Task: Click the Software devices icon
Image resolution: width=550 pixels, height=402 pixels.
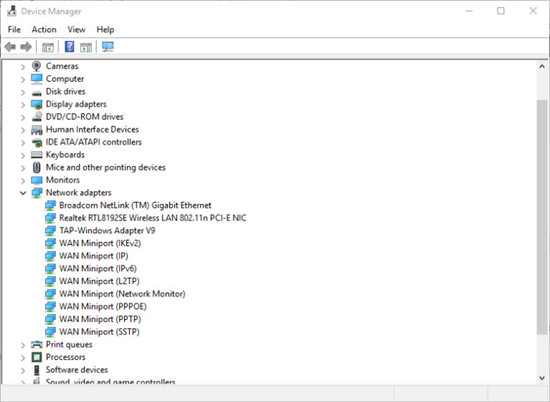Action: tap(36, 370)
